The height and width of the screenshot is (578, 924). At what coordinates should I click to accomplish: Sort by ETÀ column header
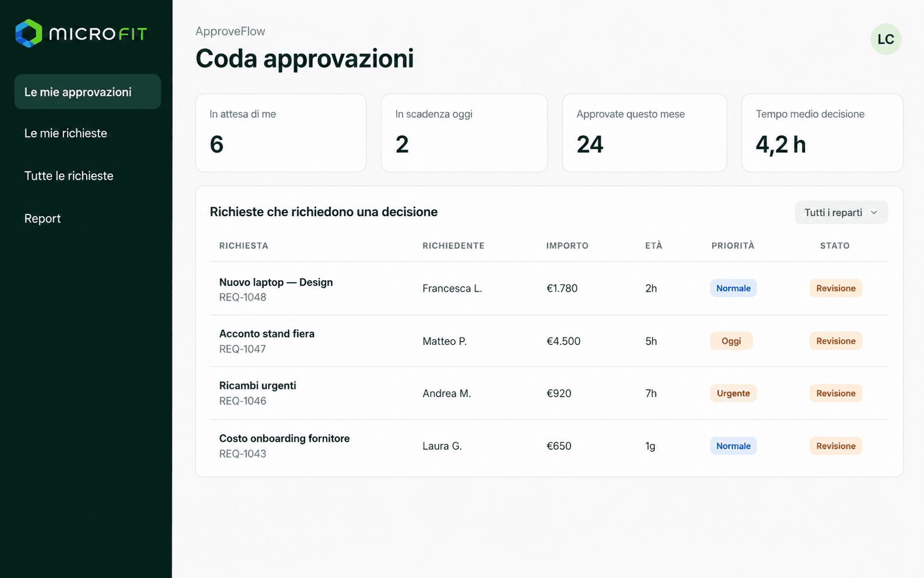point(654,246)
